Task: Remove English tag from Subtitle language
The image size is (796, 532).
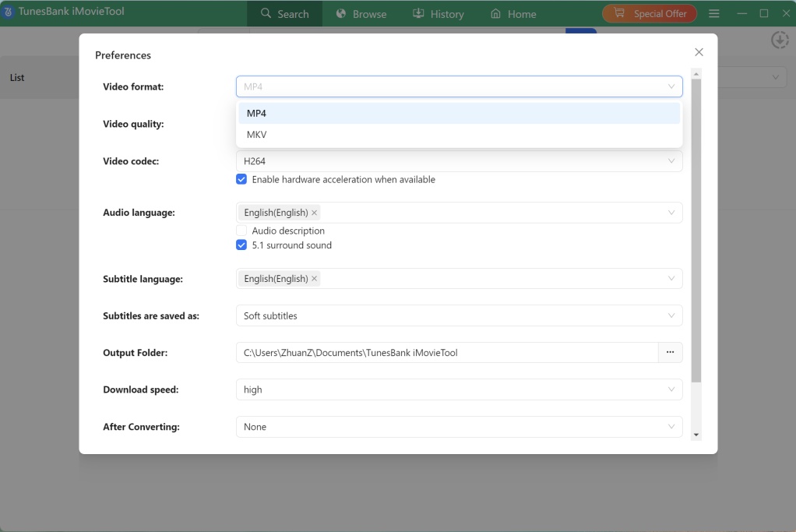Action: (315, 279)
